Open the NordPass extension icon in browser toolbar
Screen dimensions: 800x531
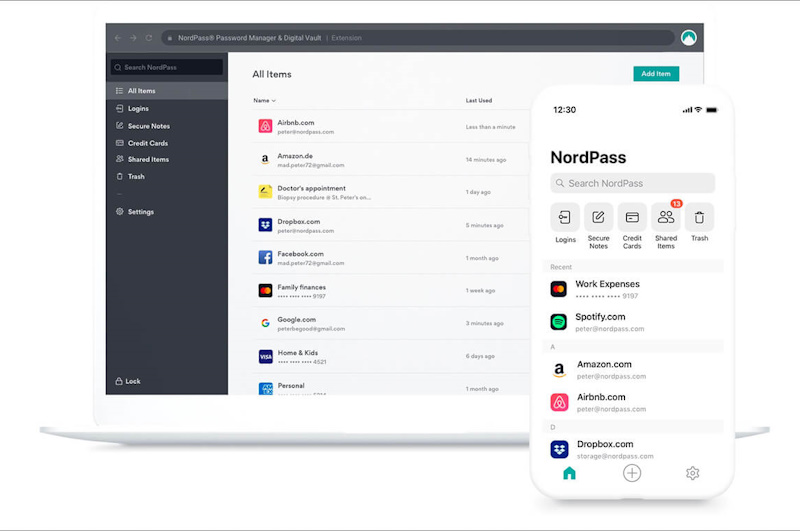pos(689,38)
